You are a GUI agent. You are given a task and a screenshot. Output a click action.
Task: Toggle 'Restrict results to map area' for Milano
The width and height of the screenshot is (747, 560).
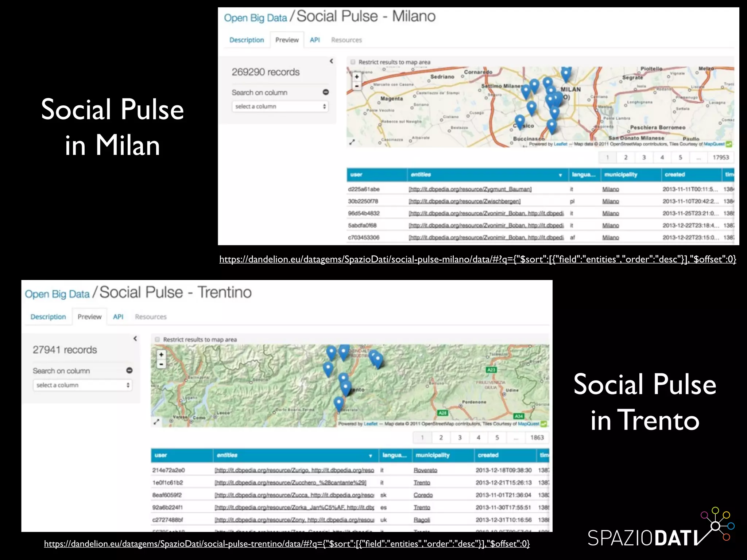(x=353, y=62)
